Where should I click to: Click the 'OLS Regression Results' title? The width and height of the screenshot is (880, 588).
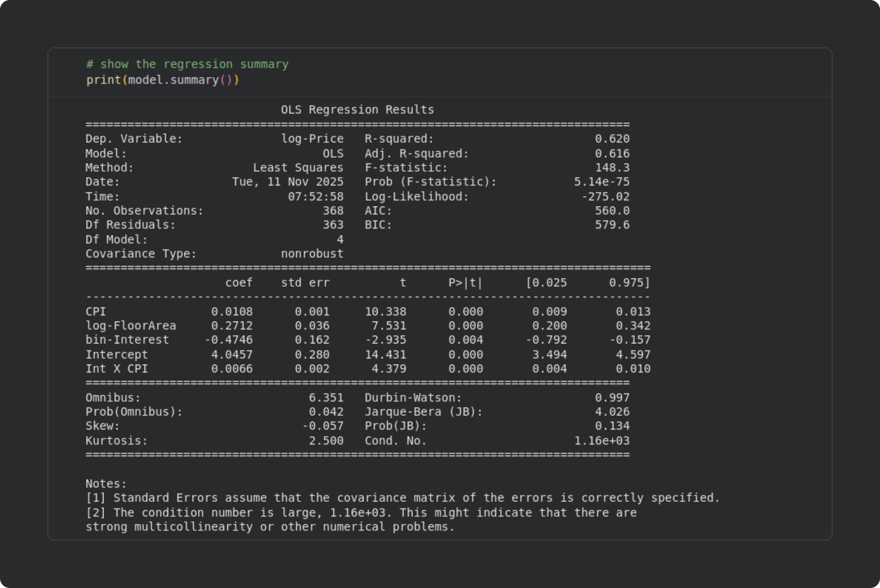(x=357, y=110)
